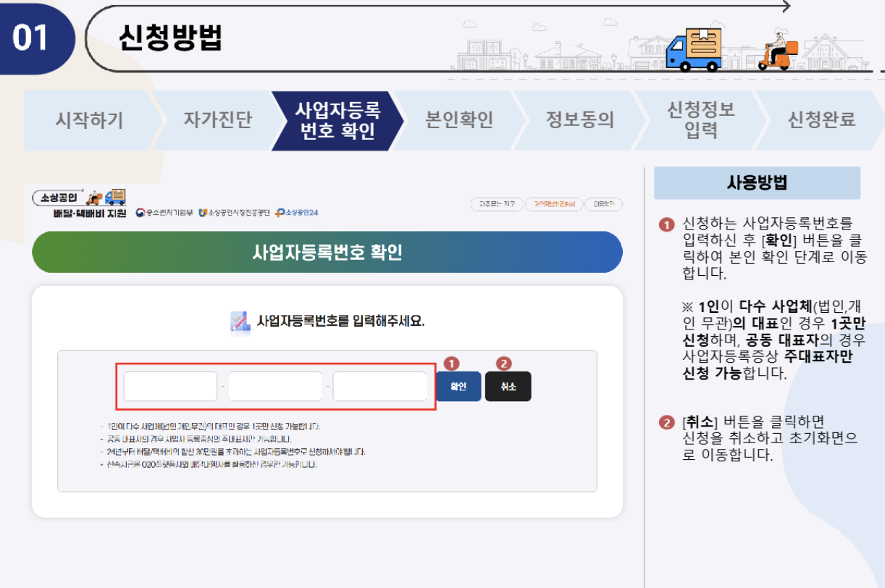Click the note starting with 24년부터 배달/택배비
885x588 pixels.
click(232, 452)
